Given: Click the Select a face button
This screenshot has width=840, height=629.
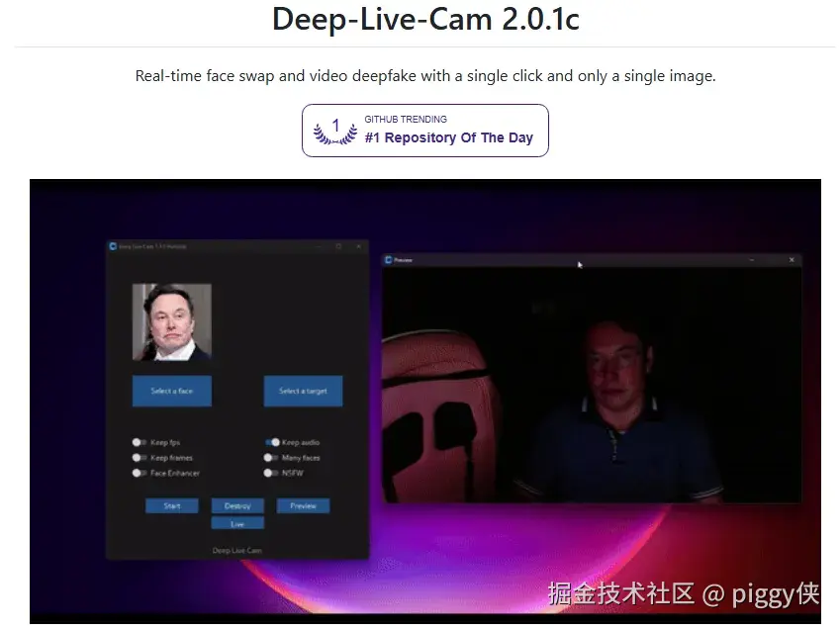Looking at the screenshot, I should [x=172, y=391].
